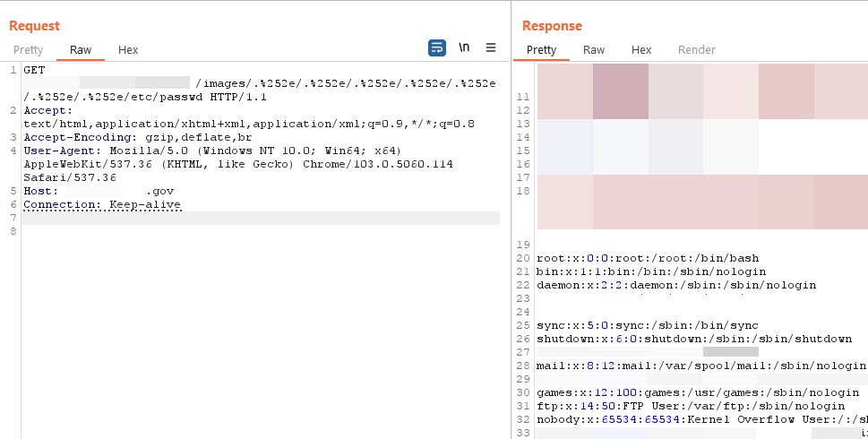Image resolution: width=868 pixels, height=439 pixels.
Task: Click the games:x:12:100 response line
Action: (x=698, y=393)
